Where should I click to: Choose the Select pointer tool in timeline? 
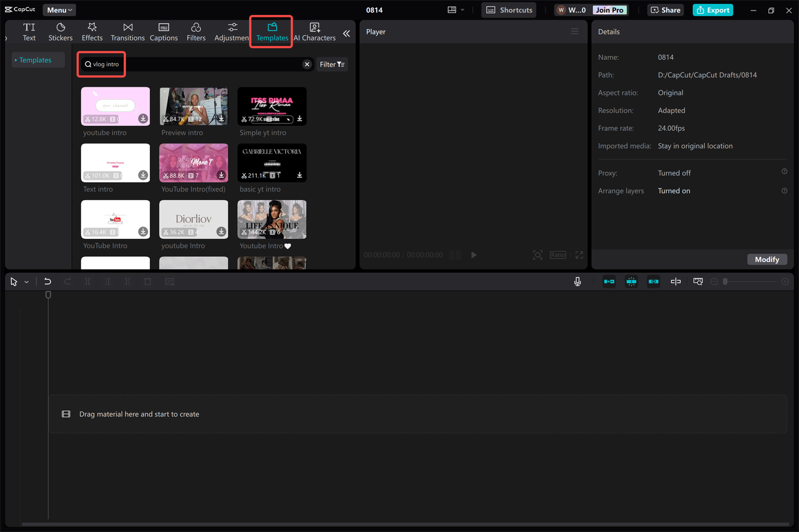tap(14, 282)
